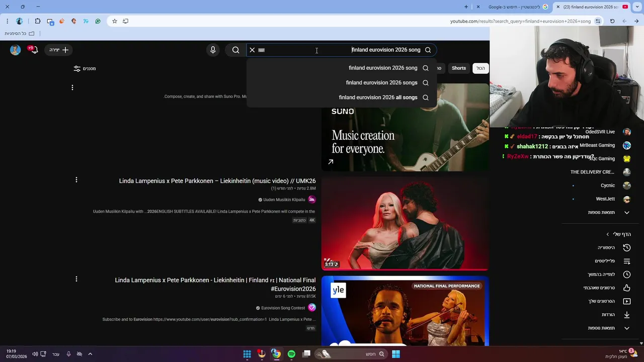
Task: Show hidden system tray icons
Action: (90, 354)
